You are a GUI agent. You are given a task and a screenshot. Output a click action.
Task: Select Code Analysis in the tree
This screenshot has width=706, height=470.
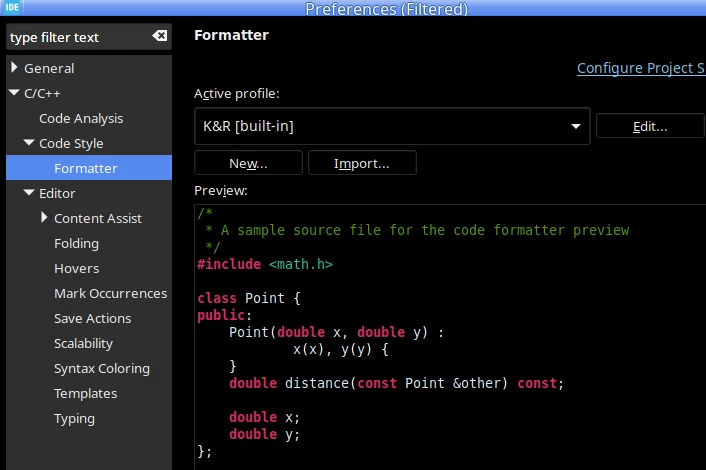coord(81,118)
